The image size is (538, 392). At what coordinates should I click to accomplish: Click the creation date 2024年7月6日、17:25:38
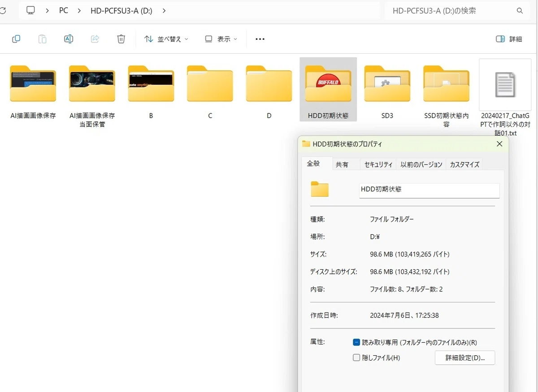(404, 315)
